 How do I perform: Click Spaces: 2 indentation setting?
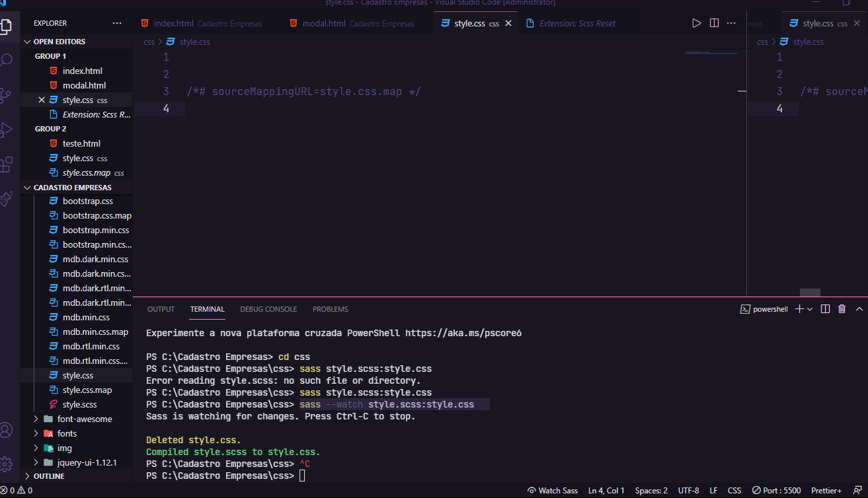click(651, 491)
